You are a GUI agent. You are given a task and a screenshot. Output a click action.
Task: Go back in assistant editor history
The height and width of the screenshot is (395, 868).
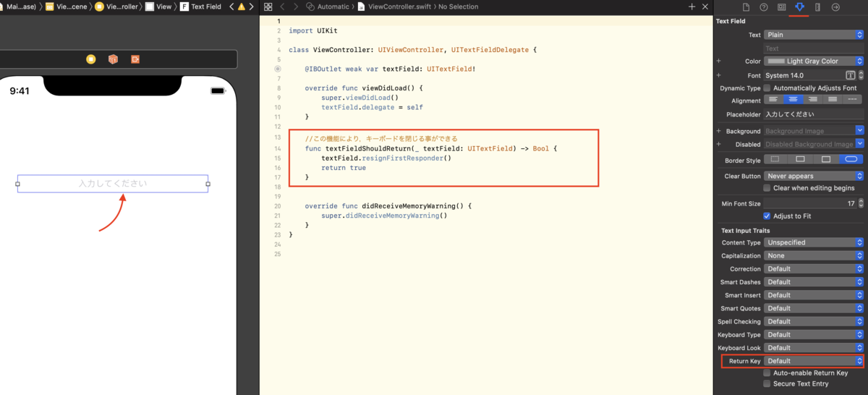click(282, 7)
